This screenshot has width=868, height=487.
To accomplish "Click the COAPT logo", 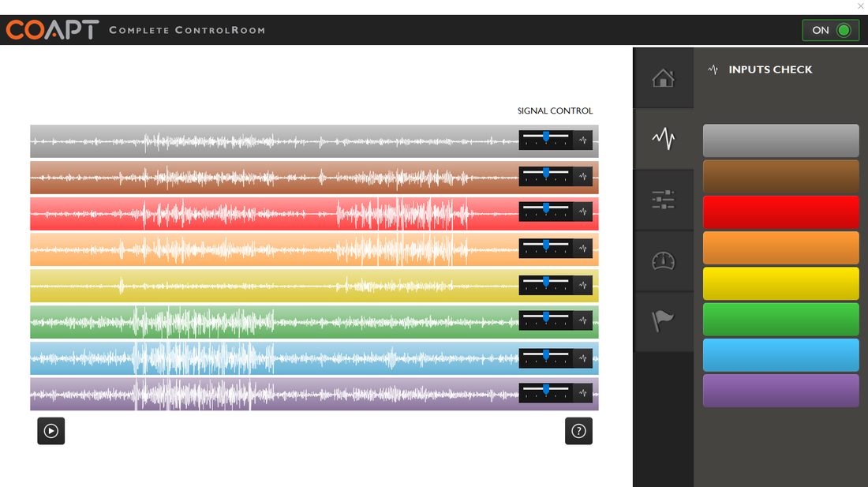I will 52,30.
